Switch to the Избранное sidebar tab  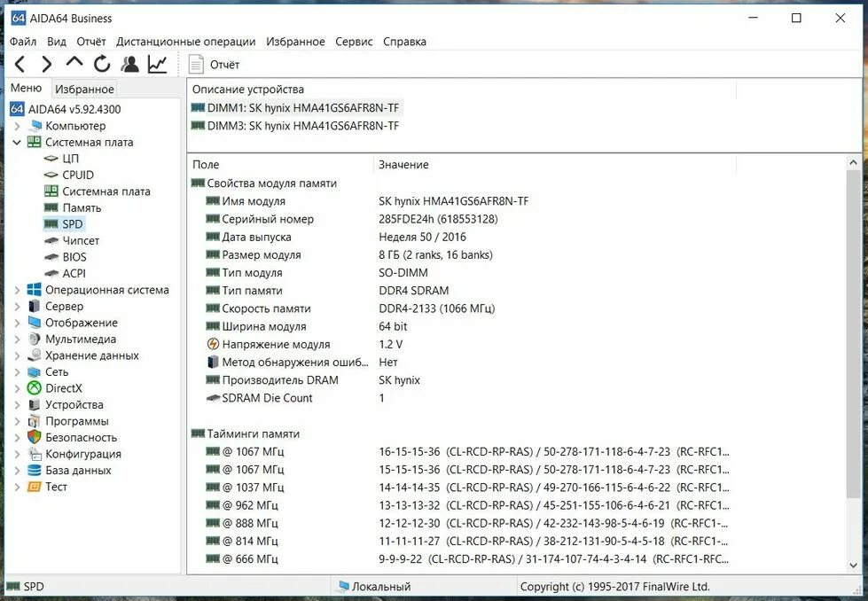click(85, 90)
